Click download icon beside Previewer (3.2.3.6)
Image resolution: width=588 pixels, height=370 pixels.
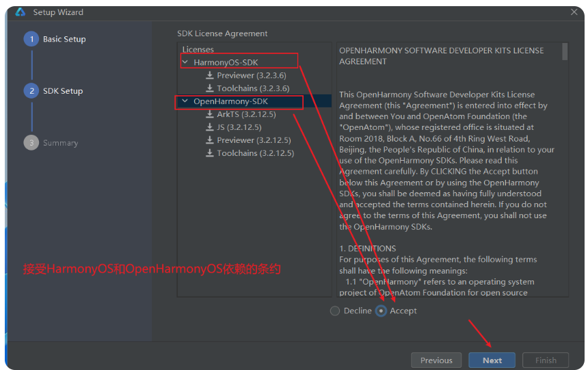[x=210, y=75]
